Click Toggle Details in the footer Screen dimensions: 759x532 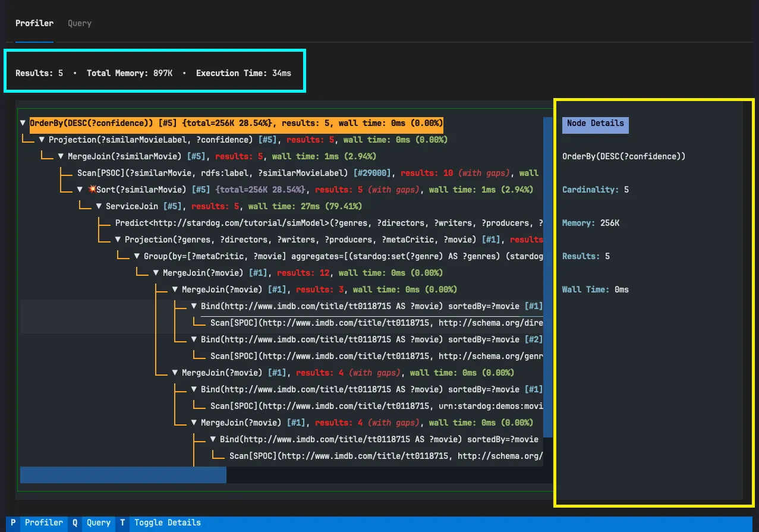[x=167, y=523]
